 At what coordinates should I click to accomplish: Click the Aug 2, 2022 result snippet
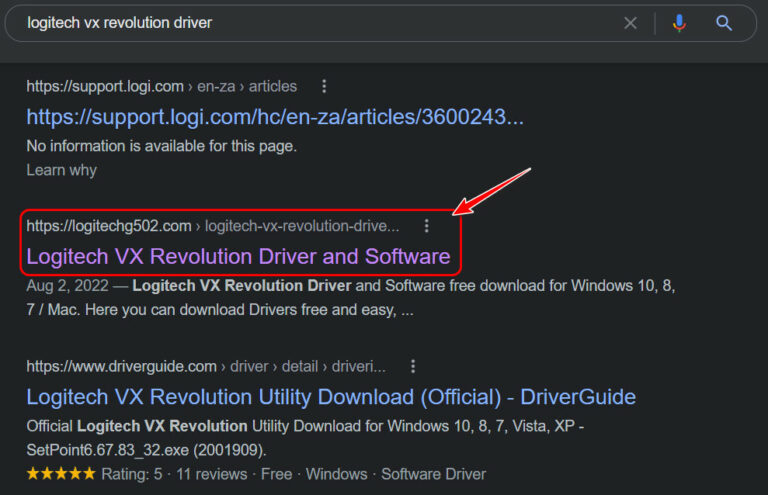tap(350, 297)
